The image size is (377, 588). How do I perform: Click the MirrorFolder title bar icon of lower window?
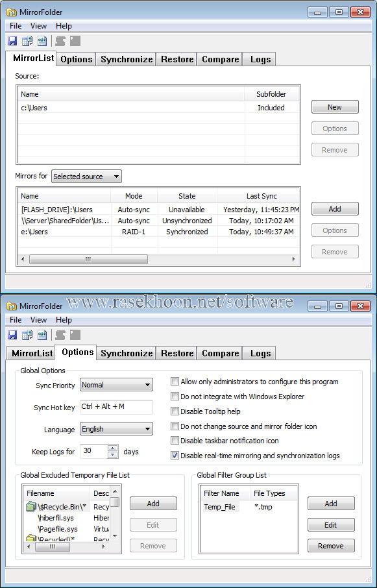12,306
